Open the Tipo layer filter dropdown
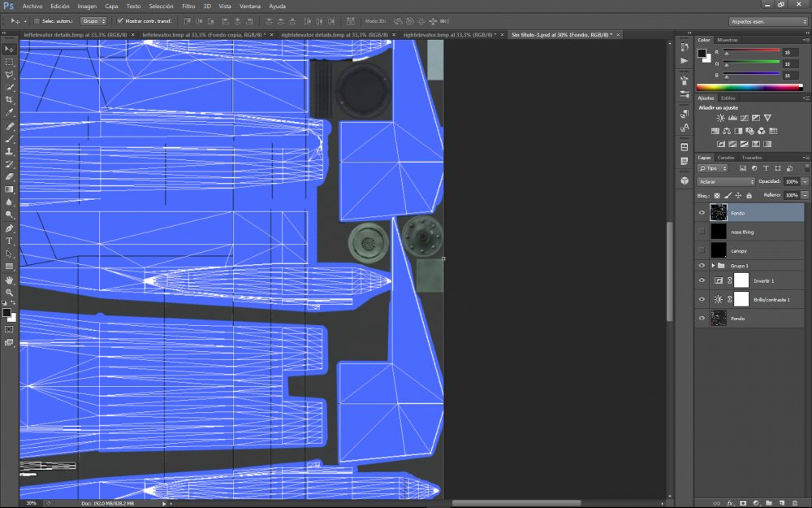The width and height of the screenshot is (812, 508). coord(713,168)
